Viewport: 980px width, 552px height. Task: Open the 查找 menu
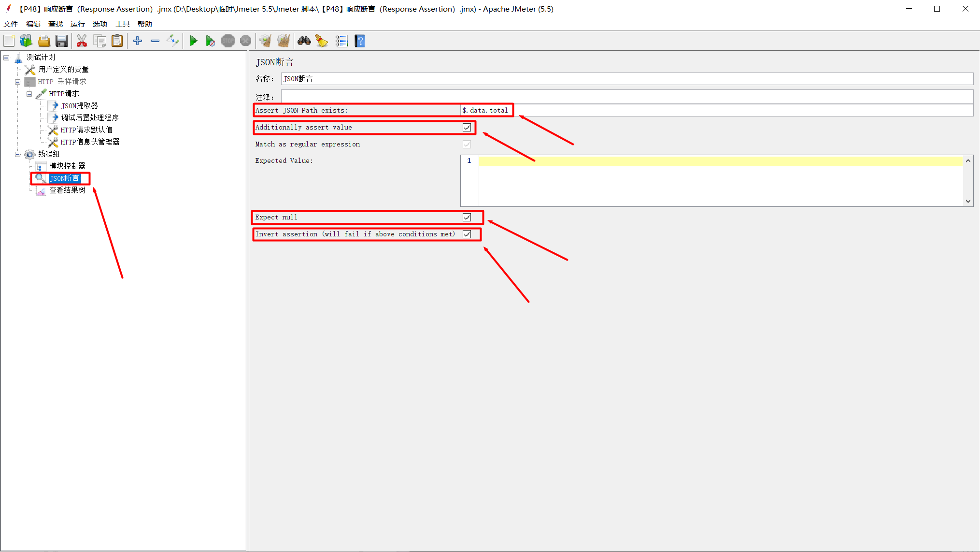tap(56, 24)
